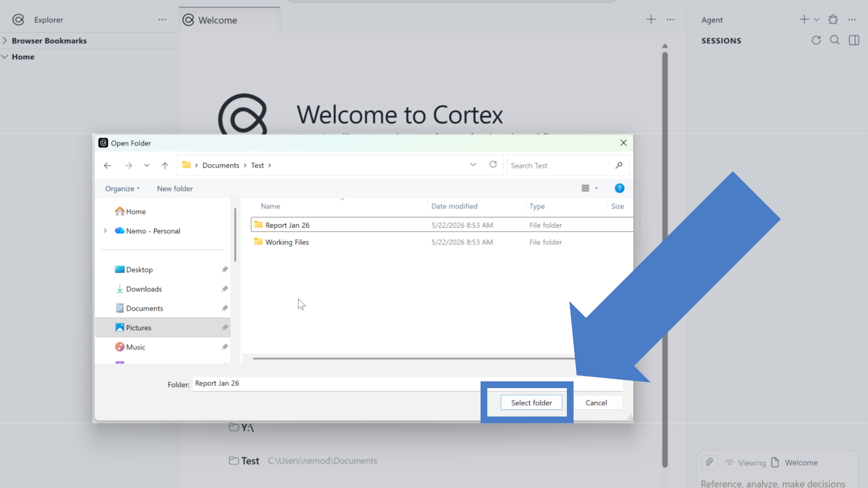Click the Welcome file chip in Agent
The height and width of the screenshot is (488, 868).
795,463
